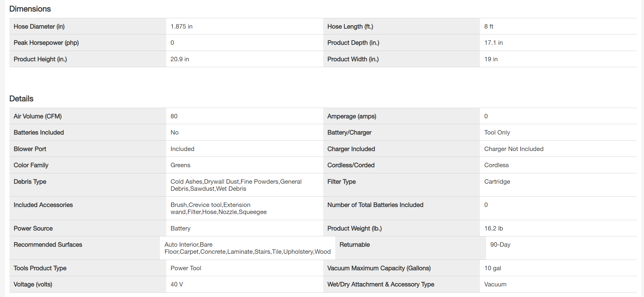The height and width of the screenshot is (297, 644).
Task: Click the Dimensions section heading
Action: tap(30, 9)
